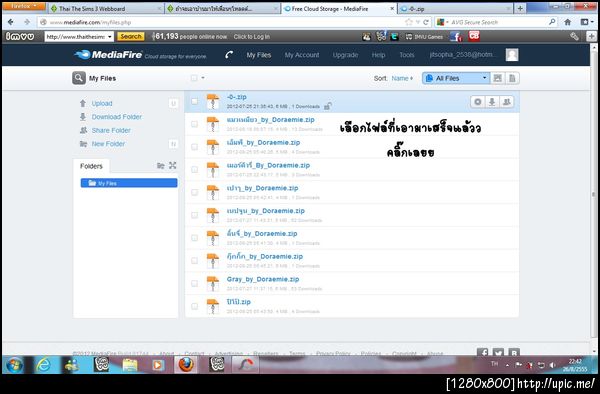Open the Firefox menu button

pos(23,7)
